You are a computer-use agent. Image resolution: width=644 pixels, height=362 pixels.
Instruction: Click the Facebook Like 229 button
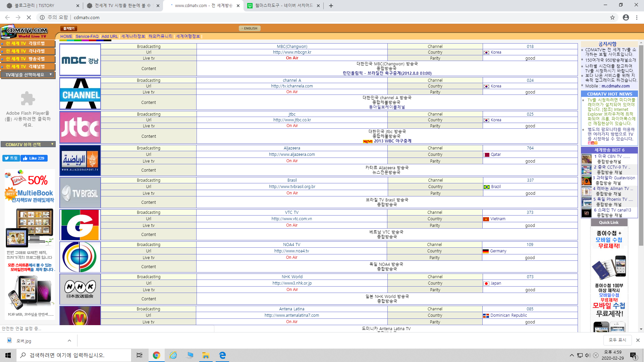click(34, 158)
